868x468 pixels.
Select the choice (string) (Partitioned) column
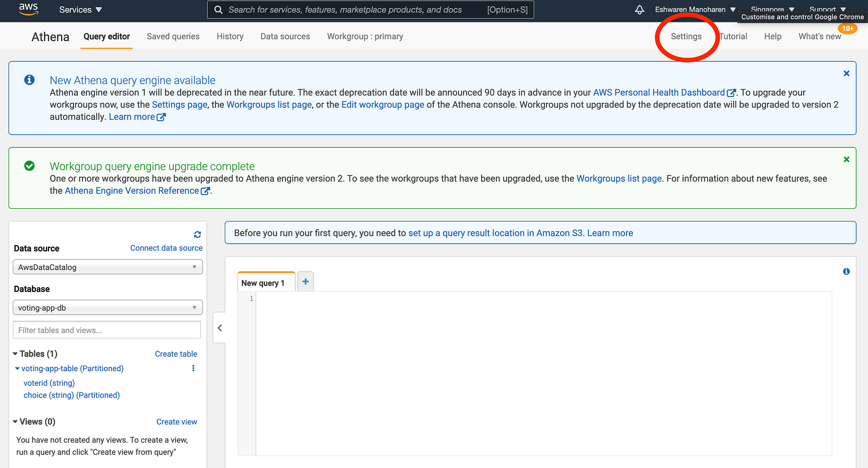[72, 395]
